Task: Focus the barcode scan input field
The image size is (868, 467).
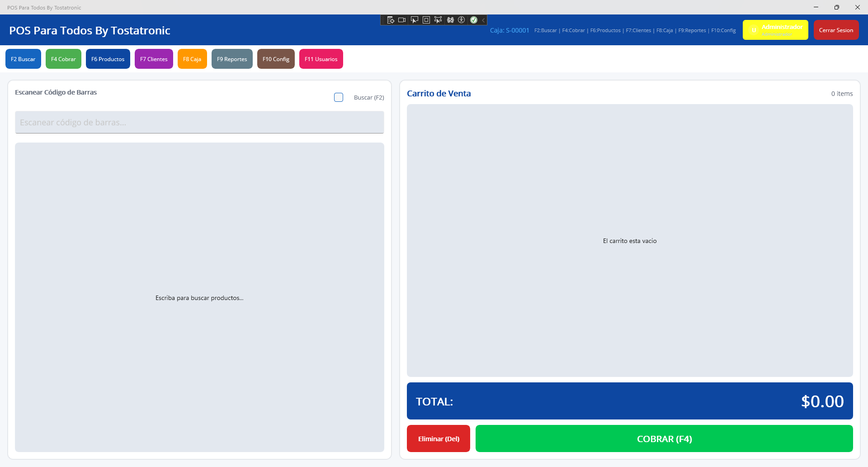Action: pos(199,122)
